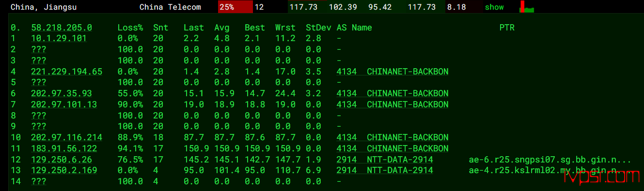The height and width of the screenshot is (191, 644).
Task: Open AS 4134 CHINANET-BACKBON link on hop 4
Action: tap(393, 72)
